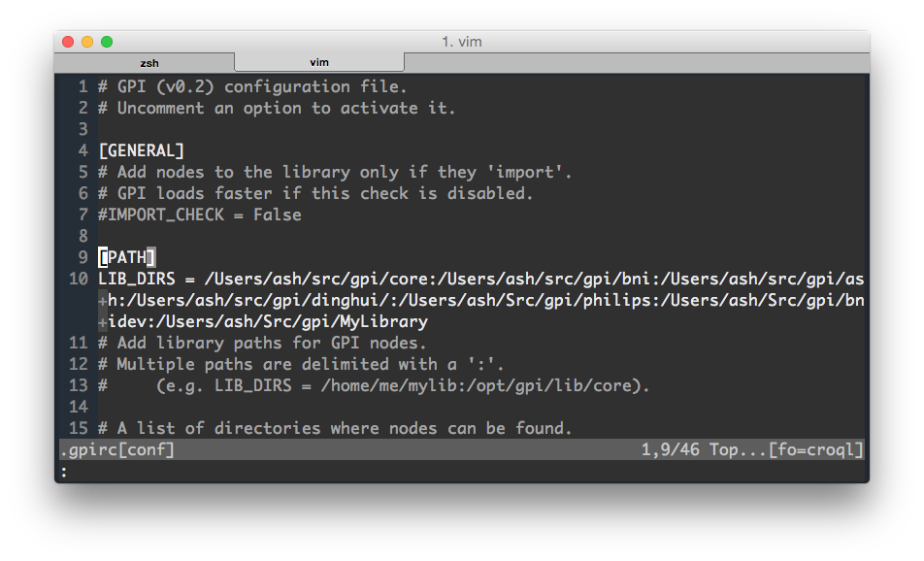
Task: Click the green zoom window button
Action: point(107,42)
